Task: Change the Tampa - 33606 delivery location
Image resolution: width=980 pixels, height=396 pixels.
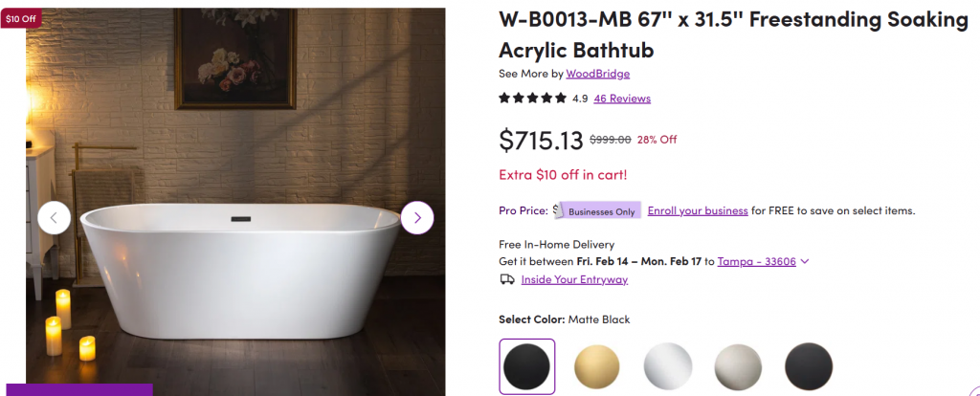Action: (x=757, y=261)
